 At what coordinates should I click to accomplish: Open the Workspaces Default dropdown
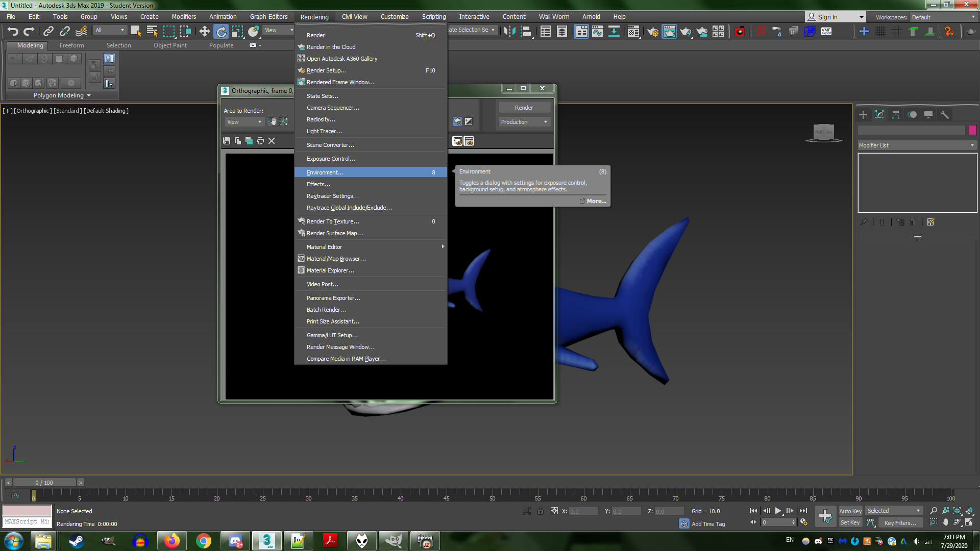[943, 17]
